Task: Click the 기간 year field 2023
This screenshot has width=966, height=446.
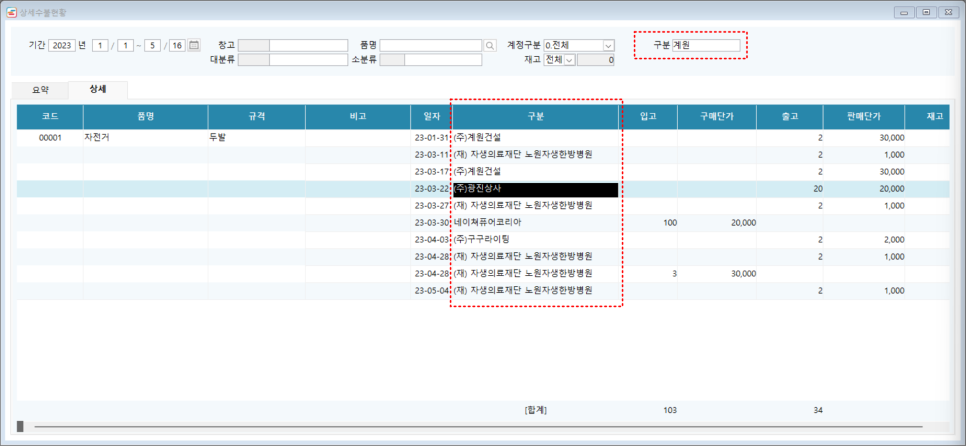Action: (62, 45)
